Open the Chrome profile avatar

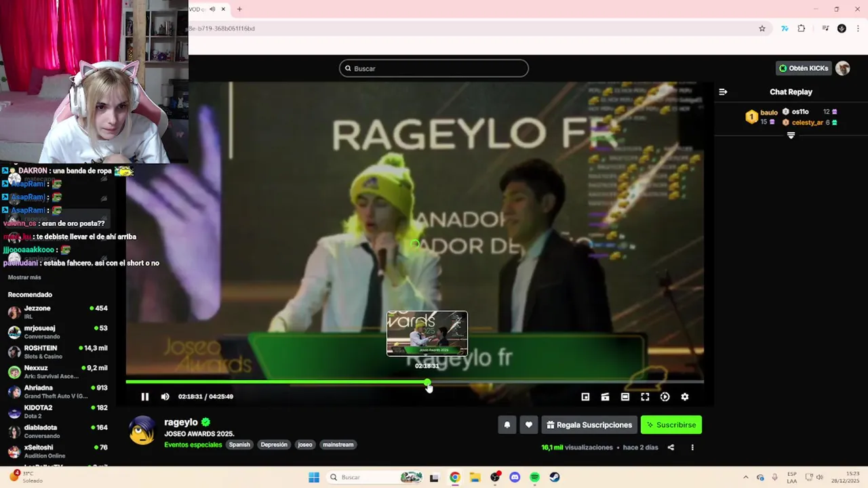click(842, 28)
